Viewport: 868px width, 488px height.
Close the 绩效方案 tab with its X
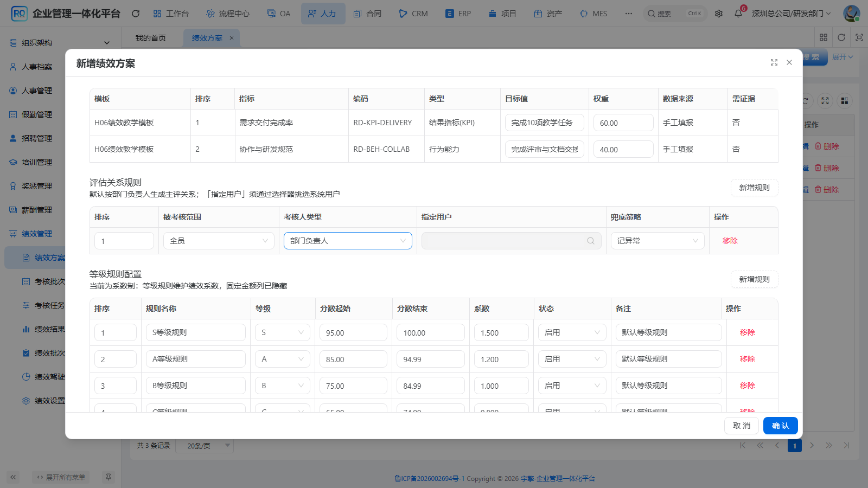click(x=232, y=38)
